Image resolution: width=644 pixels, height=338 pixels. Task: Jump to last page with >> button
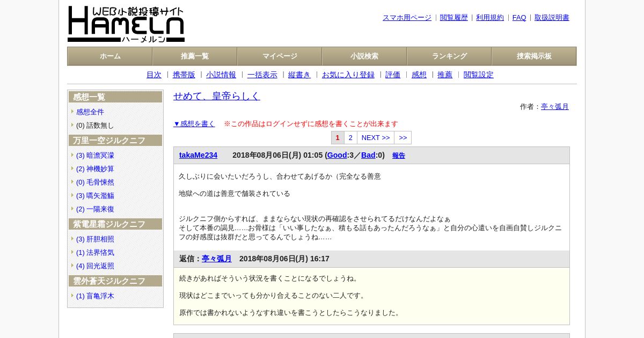click(x=403, y=138)
